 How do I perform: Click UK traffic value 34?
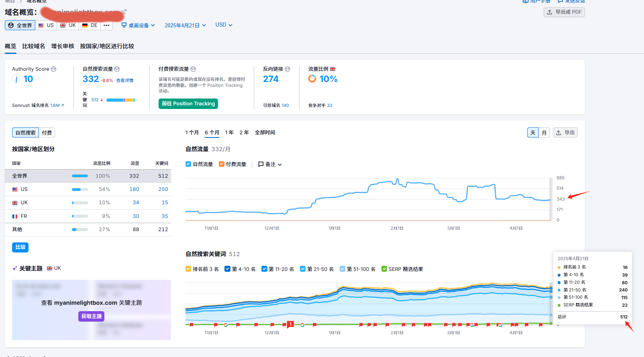(136, 203)
